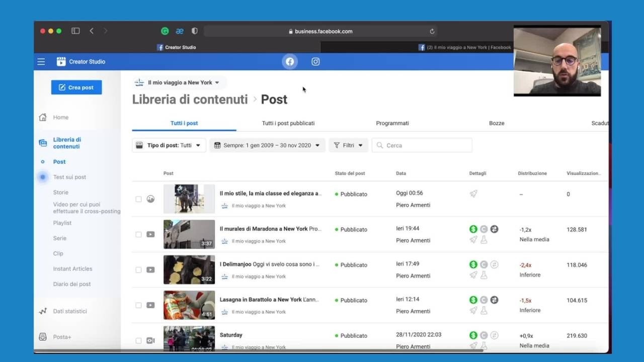
Task: Click the live video icon for Saturday post
Action: [150, 340]
